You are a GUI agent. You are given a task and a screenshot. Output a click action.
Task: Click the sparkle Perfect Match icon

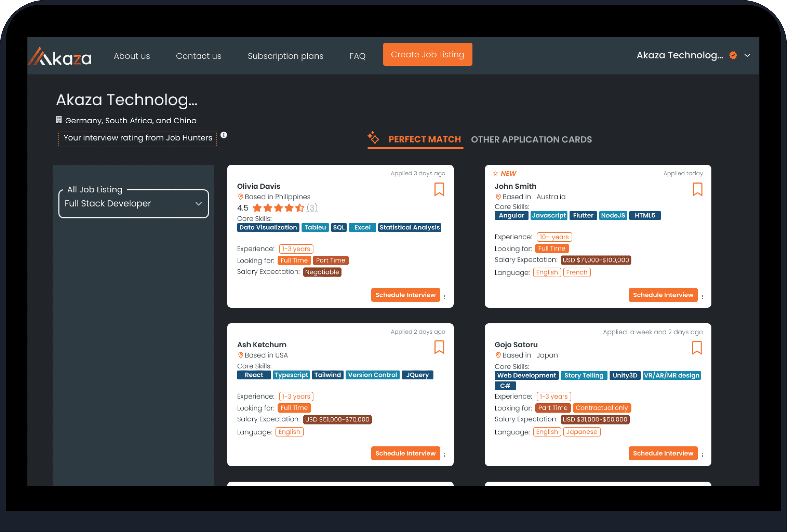(x=373, y=138)
